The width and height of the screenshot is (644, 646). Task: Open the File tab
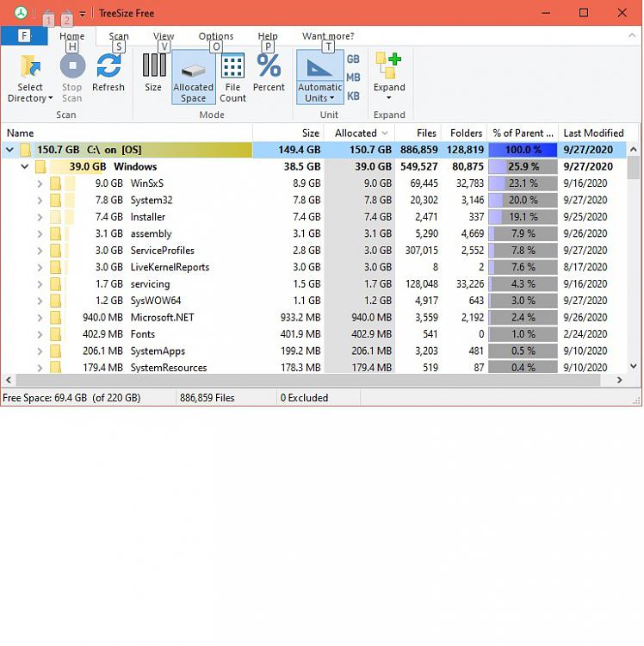tap(24, 36)
